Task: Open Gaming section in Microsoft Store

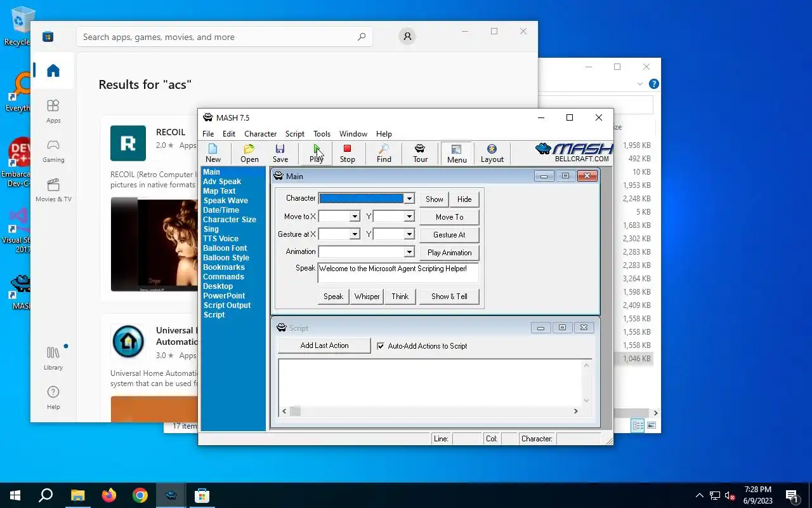Action: coord(53,150)
